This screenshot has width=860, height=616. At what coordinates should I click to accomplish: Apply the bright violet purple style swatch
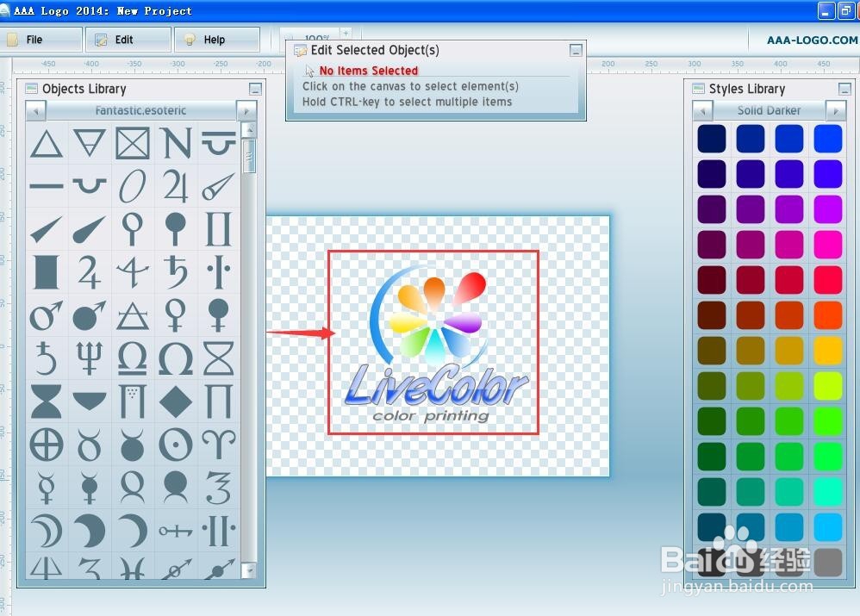[x=827, y=209]
